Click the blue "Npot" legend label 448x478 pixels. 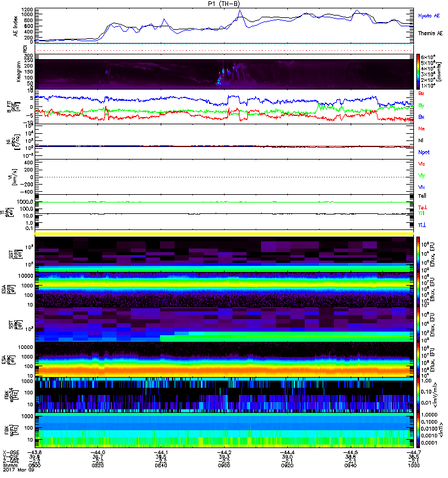(x=424, y=152)
